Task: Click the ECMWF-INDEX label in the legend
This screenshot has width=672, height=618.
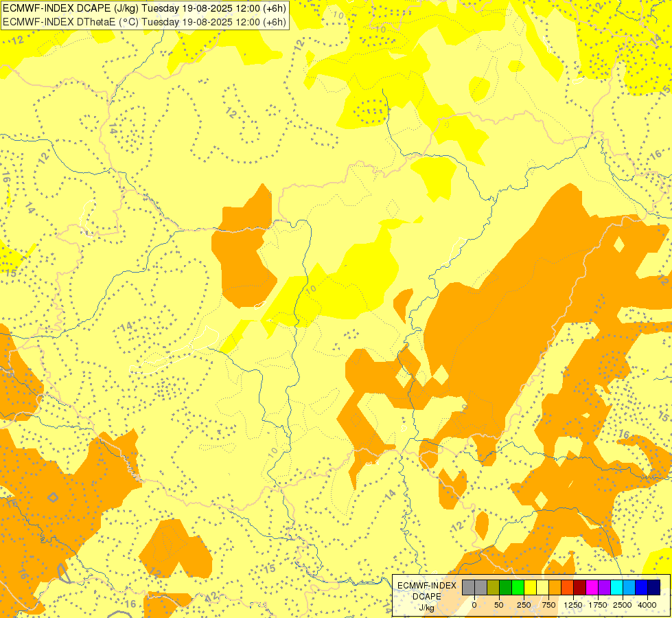Action: (427, 586)
